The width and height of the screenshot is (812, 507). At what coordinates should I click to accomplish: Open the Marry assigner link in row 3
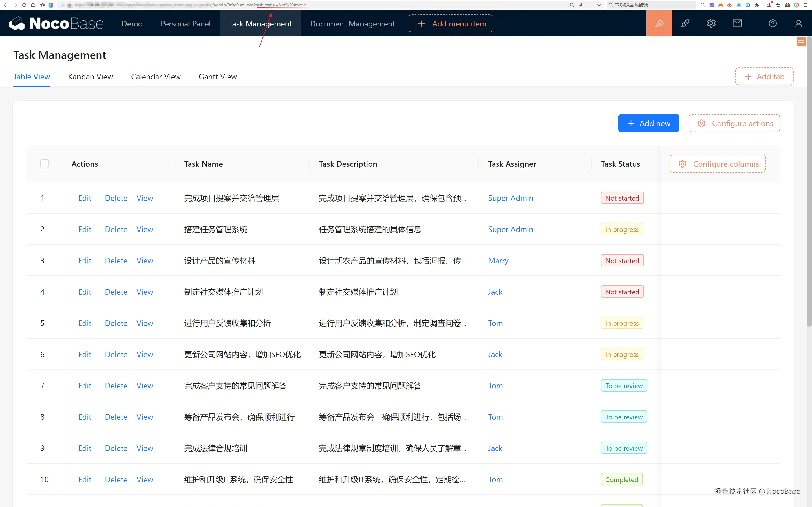click(498, 261)
